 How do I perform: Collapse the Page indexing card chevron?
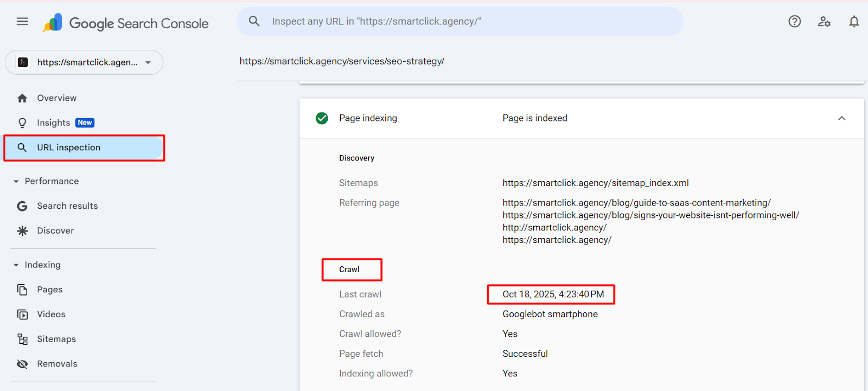tap(841, 118)
